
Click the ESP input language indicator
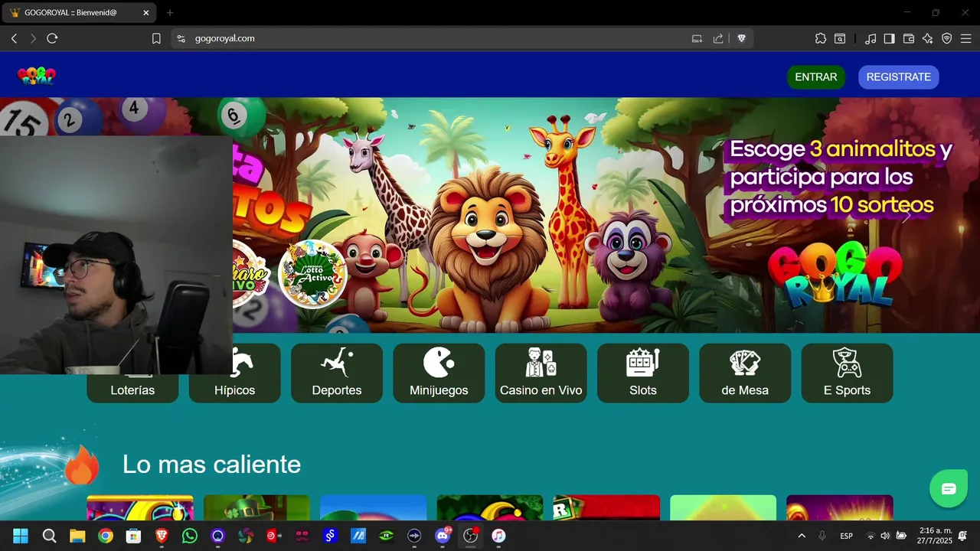[x=847, y=536]
